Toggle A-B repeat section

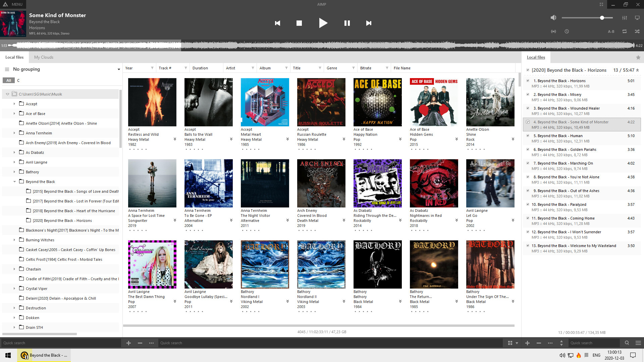click(611, 32)
